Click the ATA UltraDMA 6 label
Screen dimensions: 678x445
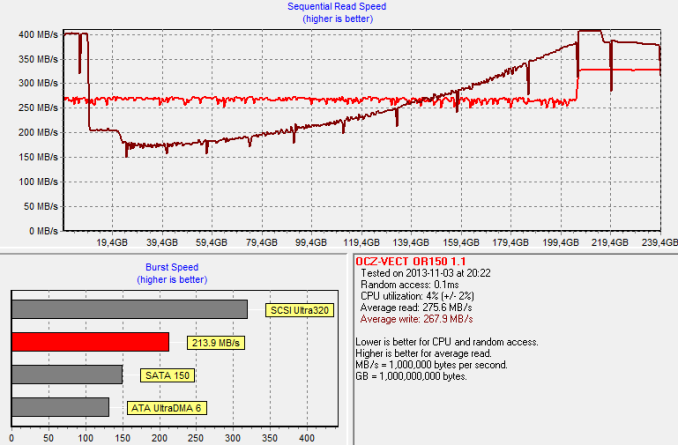pyautogui.click(x=166, y=408)
